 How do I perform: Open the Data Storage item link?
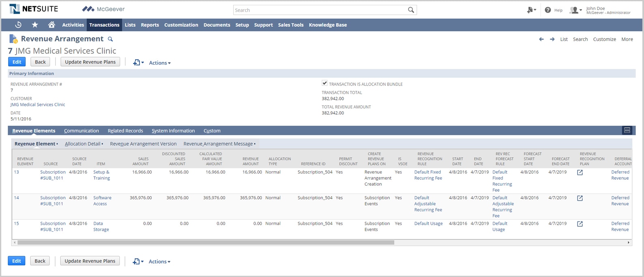pyautogui.click(x=101, y=226)
